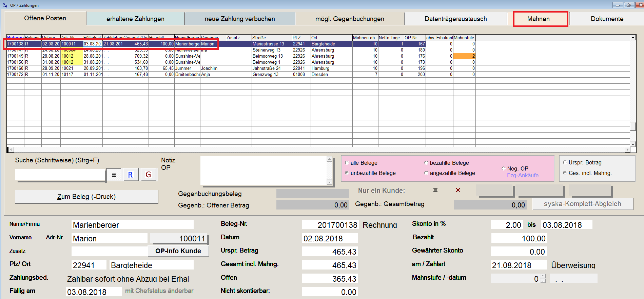This screenshot has height=299, width=644.
Task: Click the red G filter button
Action: point(148,175)
